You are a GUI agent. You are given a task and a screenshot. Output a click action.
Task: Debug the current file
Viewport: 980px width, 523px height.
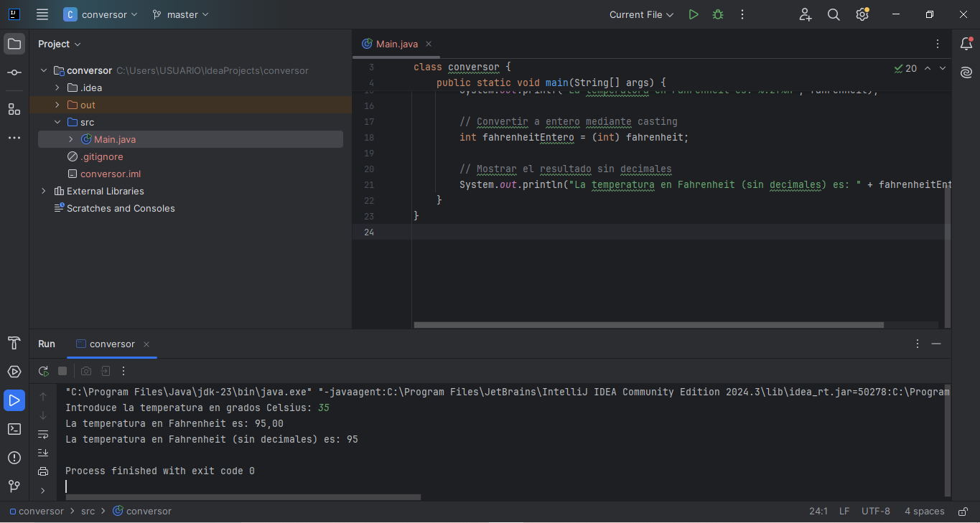717,14
